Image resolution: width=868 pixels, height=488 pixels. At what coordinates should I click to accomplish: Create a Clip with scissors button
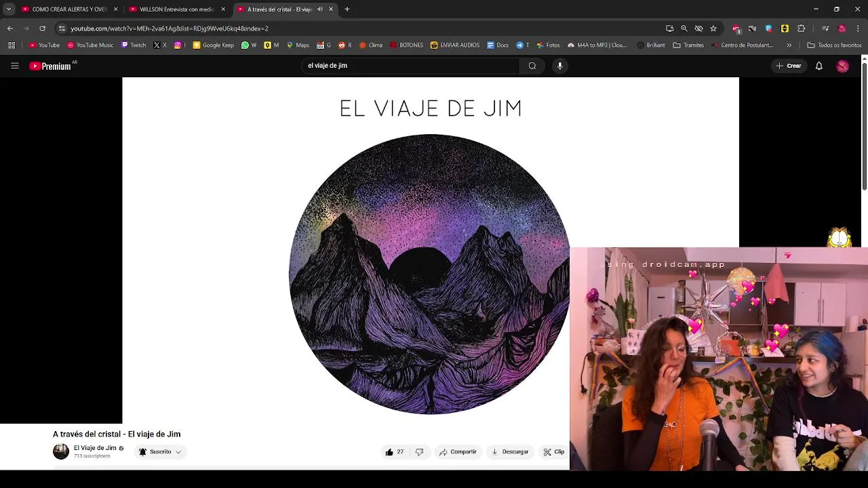[554, 452]
